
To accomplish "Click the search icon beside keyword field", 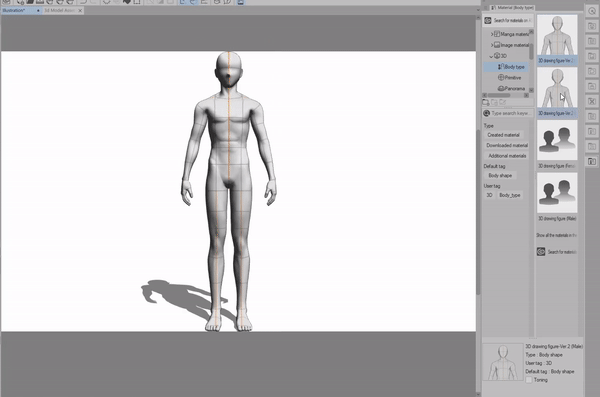I will (x=487, y=113).
